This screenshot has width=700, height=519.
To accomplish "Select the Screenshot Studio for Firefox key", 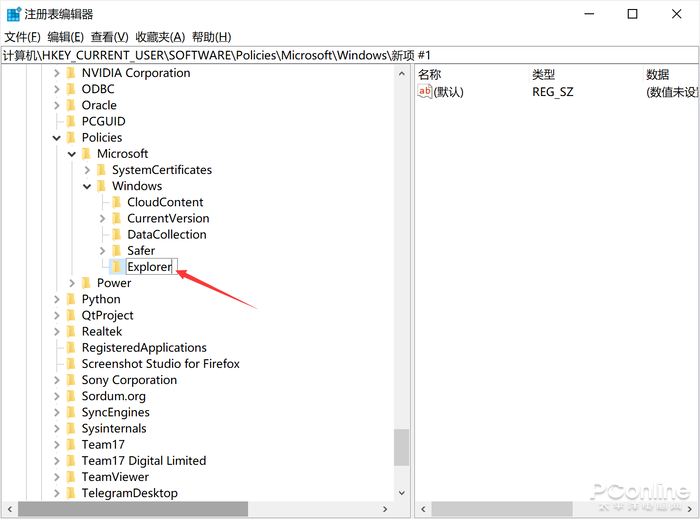I will tap(160, 364).
